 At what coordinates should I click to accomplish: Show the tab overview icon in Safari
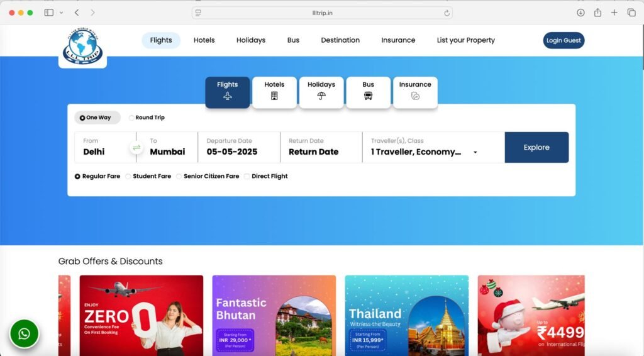[x=631, y=13]
